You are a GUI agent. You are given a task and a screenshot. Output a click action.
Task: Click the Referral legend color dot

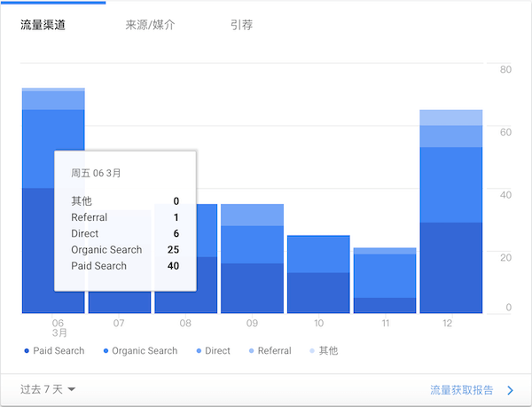click(x=252, y=351)
